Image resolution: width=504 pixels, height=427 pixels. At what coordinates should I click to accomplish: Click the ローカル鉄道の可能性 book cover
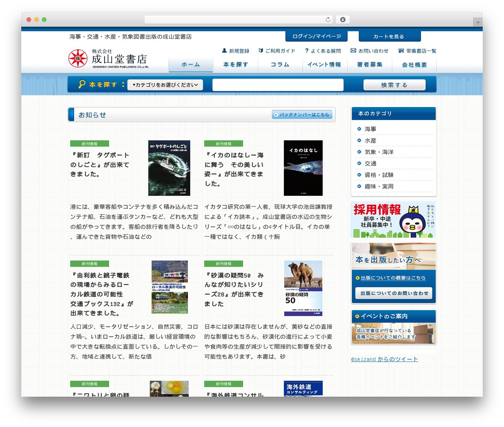[x=170, y=287]
